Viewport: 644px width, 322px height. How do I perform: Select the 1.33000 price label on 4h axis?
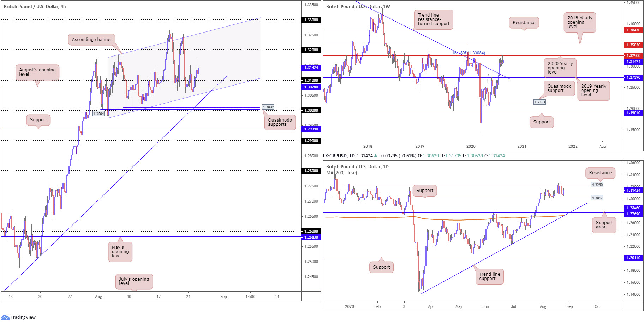[311, 20]
